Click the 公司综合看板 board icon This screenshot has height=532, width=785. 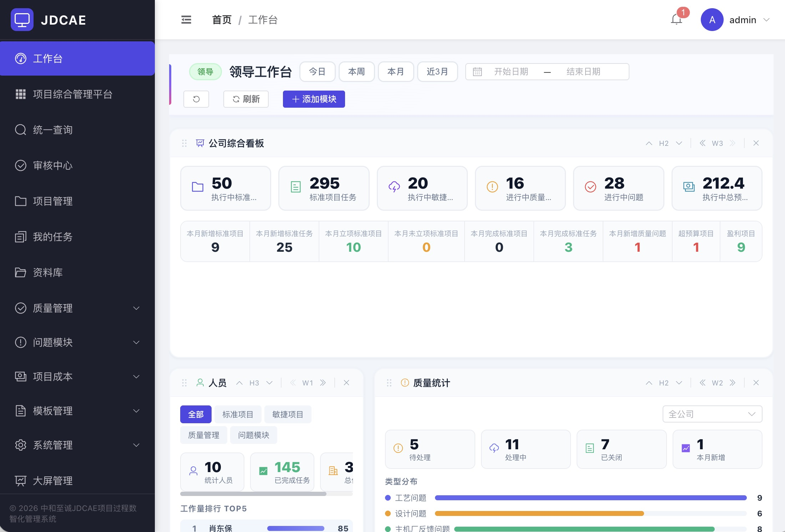pos(200,143)
